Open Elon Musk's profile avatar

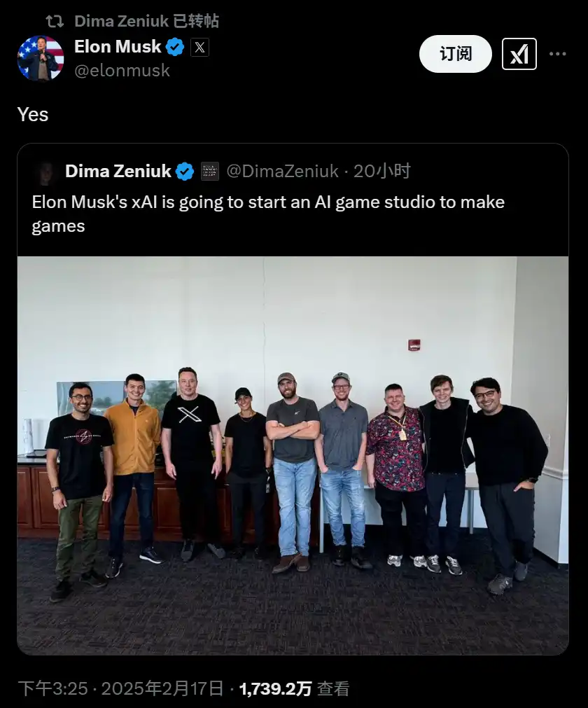(x=40, y=58)
